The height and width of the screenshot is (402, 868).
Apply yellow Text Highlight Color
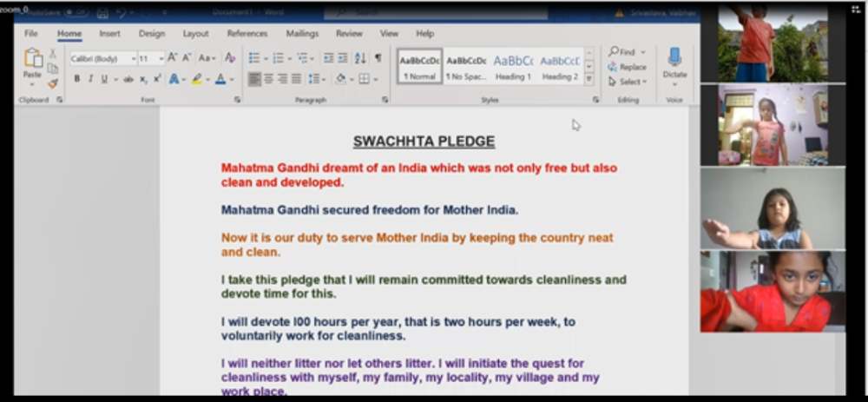(x=196, y=79)
